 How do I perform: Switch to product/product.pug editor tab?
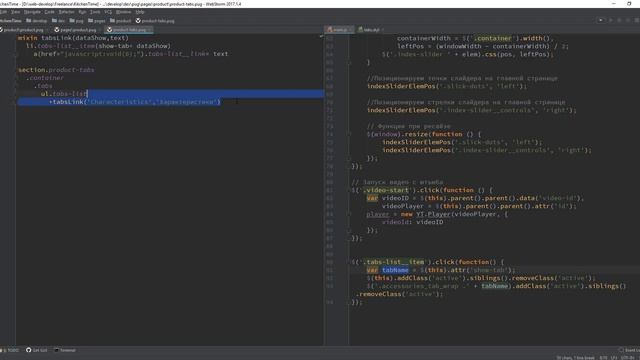(x=22, y=30)
